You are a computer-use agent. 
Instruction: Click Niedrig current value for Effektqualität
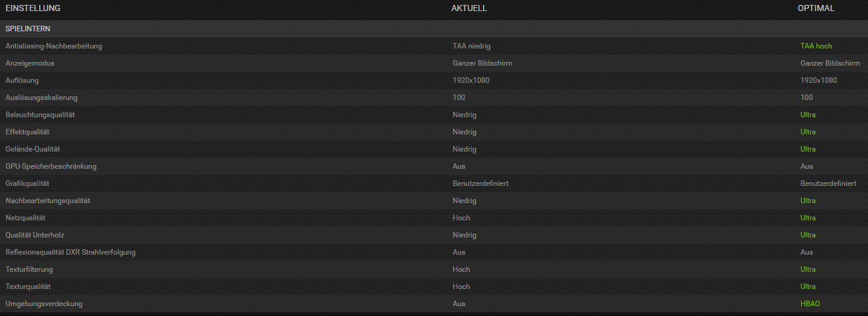pyautogui.click(x=465, y=132)
